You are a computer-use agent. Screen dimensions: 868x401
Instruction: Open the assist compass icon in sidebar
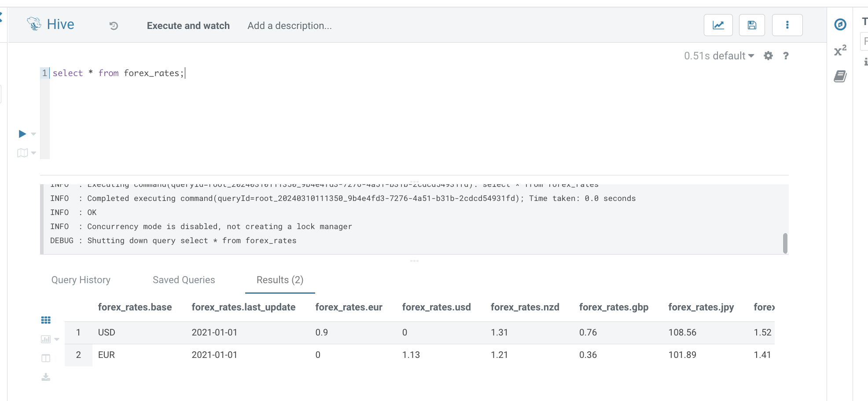(840, 25)
